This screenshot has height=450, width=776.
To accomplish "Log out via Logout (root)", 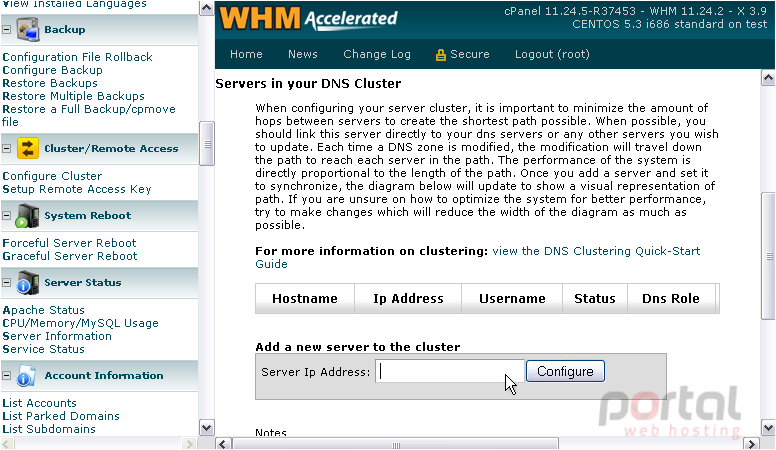I will [552, 54].
